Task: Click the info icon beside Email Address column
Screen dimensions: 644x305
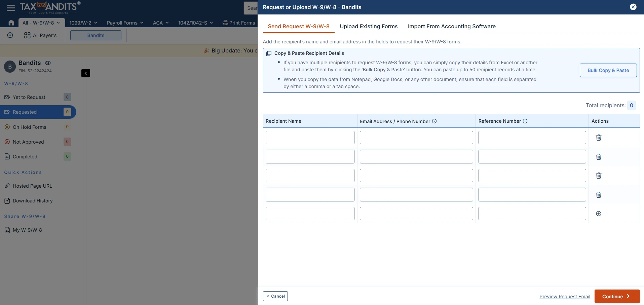Action: click(x=434, y=121)
